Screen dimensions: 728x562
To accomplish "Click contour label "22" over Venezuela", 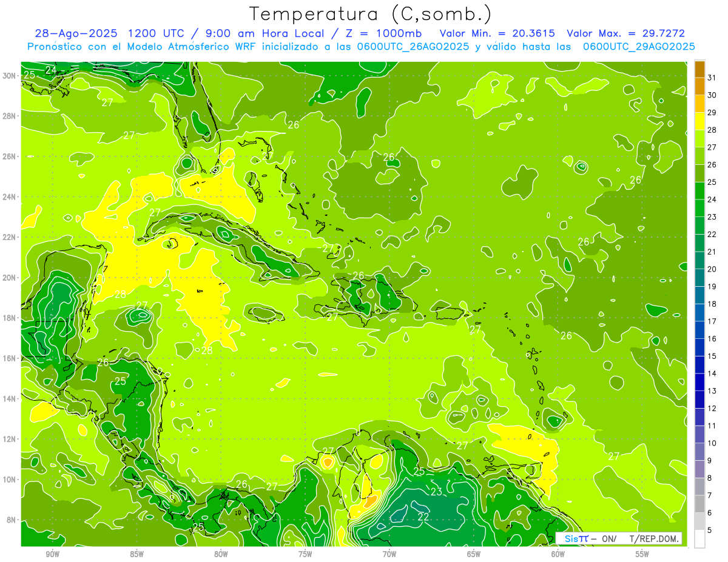I will [x=424, y=517].
